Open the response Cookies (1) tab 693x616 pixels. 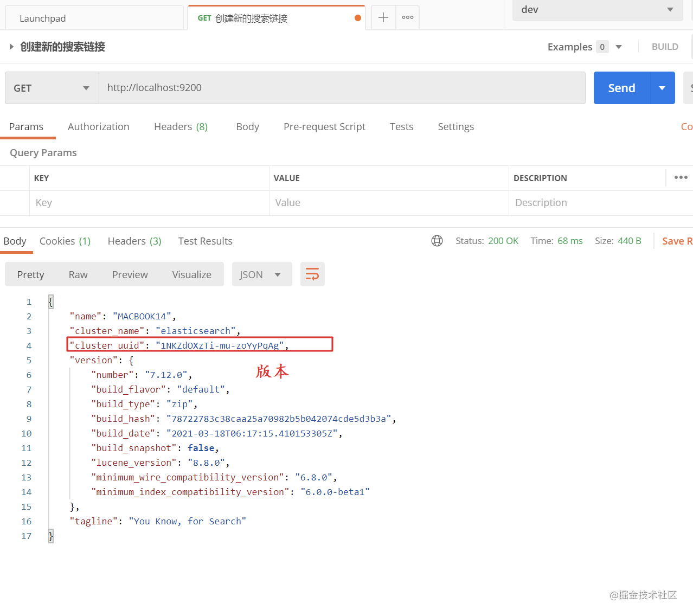point(65,241)
